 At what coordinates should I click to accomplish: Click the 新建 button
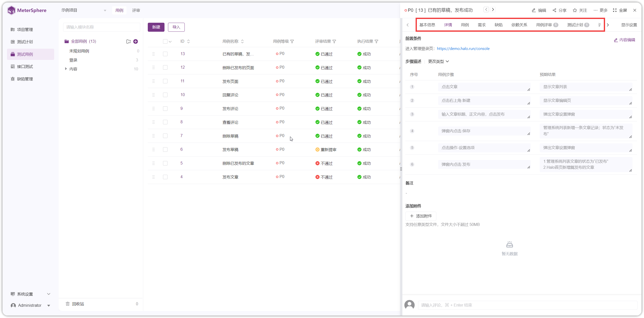156,27
